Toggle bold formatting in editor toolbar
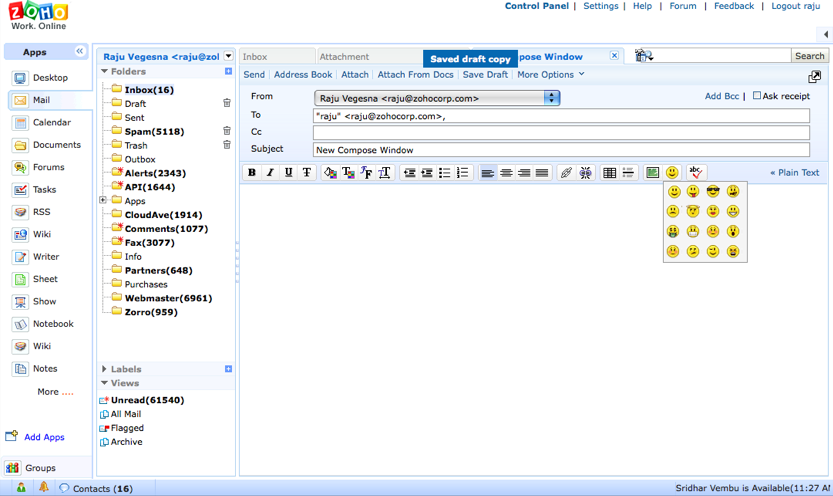Screen dimensions: 833x496 [252, 173]
